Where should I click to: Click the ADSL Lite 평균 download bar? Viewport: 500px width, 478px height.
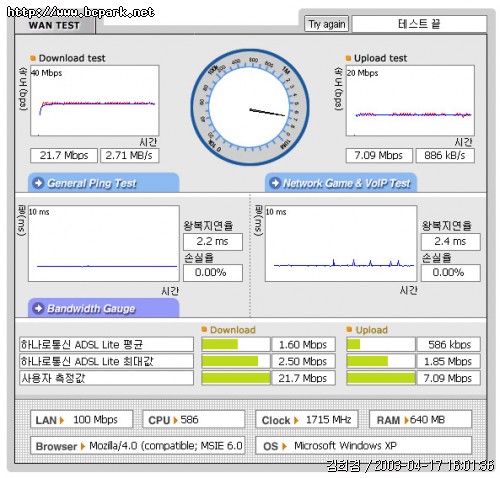tap(236, 344)
